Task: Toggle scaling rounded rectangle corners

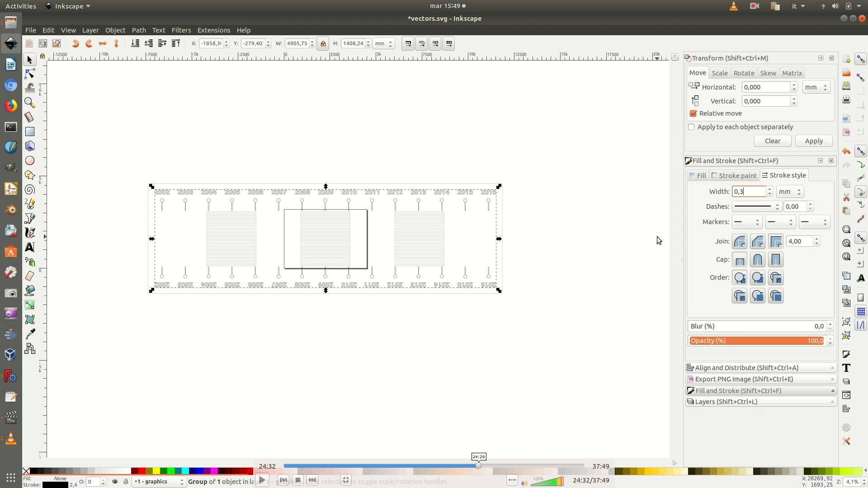Action: [421, 43]
